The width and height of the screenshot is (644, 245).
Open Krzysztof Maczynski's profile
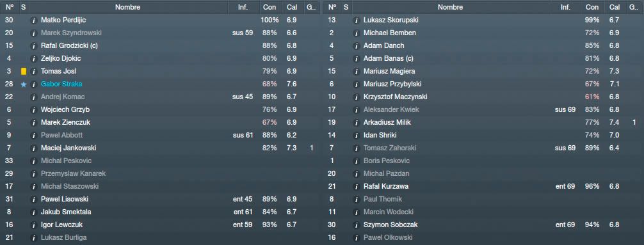coord(395,97)
